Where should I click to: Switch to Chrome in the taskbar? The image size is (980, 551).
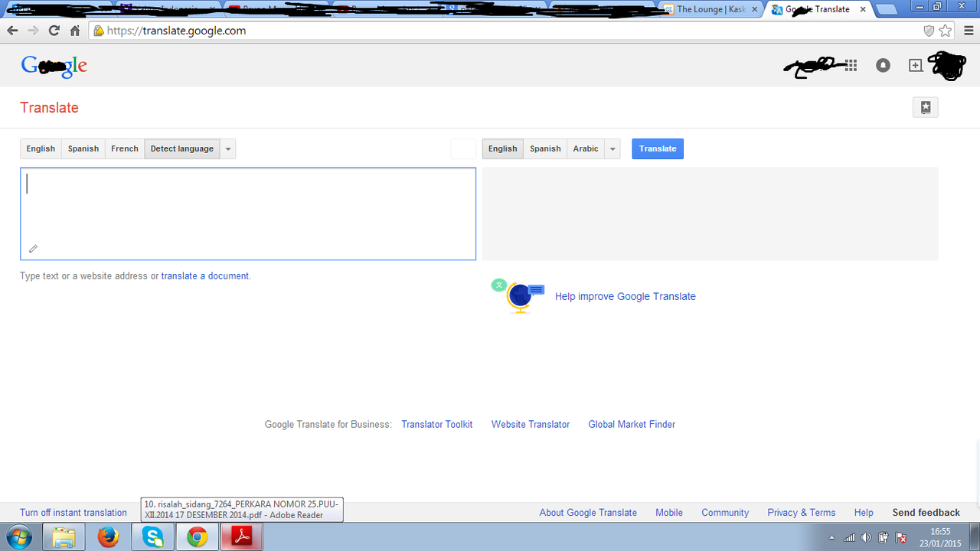(198, 538)
